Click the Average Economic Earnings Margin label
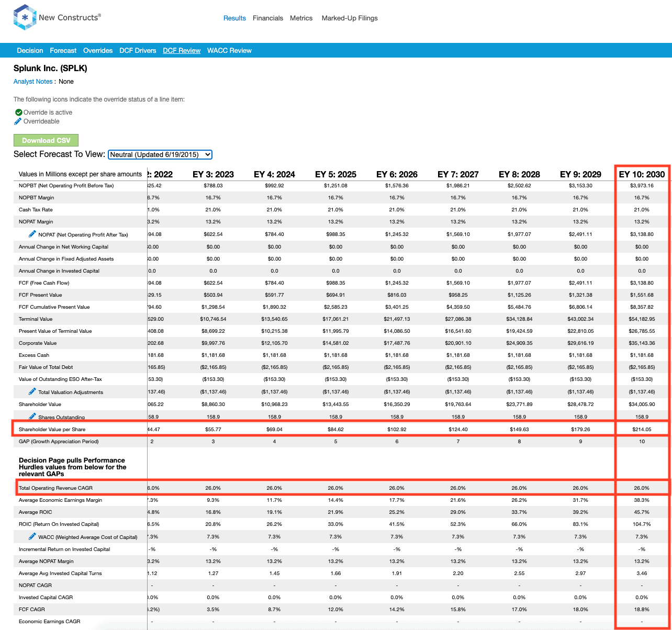The width and height of the screenshot is (672, 630). (x=60, y=500)
